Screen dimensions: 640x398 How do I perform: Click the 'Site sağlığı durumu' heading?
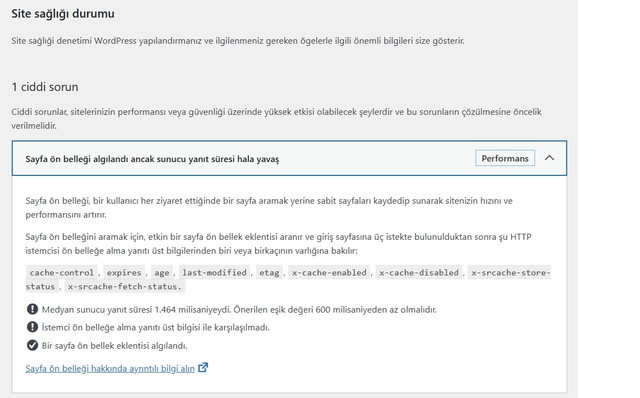click(x=63, y=14)
